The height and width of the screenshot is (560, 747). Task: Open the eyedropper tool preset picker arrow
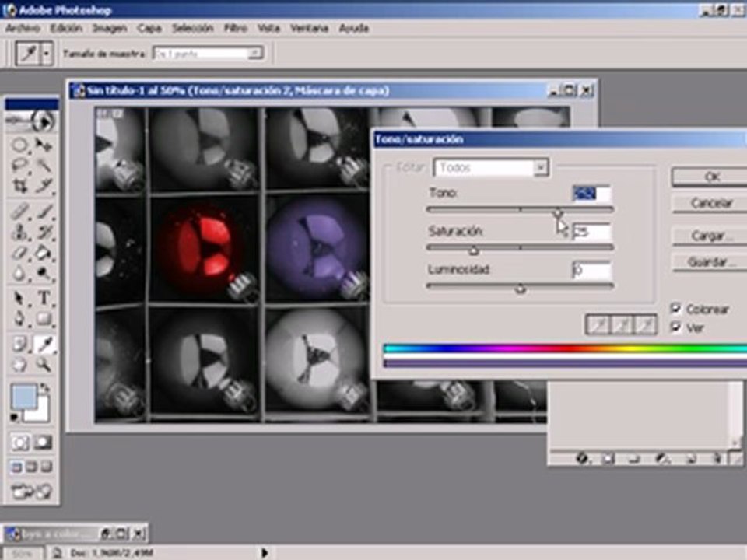tap(46, 54)
